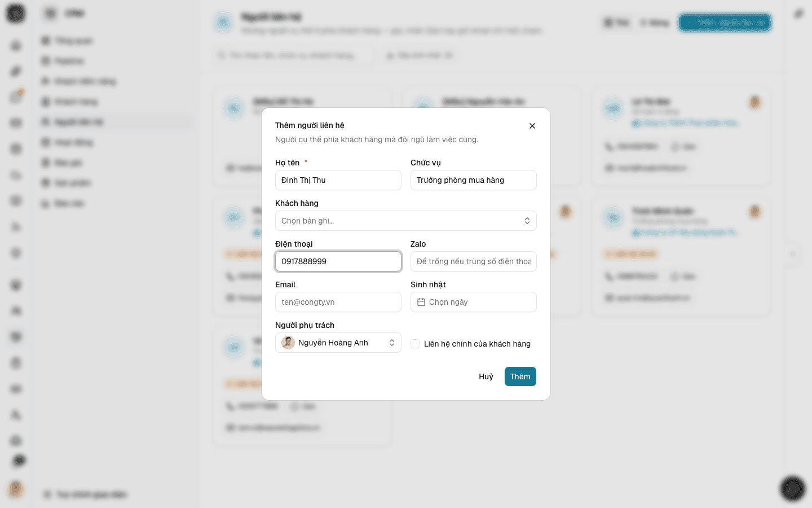Screen dimensions: 812x508
Task: Click the Họ tên field with Đinh Thị Thu
Action: point(338,180)
